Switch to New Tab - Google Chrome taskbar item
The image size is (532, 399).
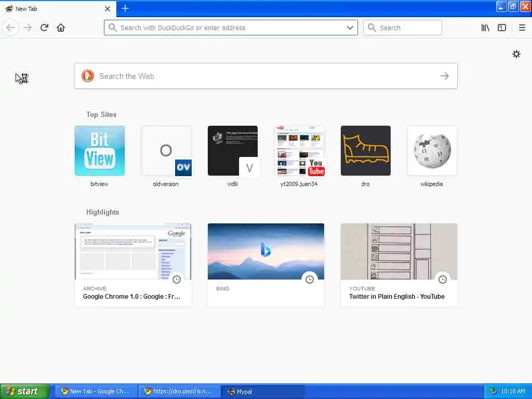click(x=96, y=392)
